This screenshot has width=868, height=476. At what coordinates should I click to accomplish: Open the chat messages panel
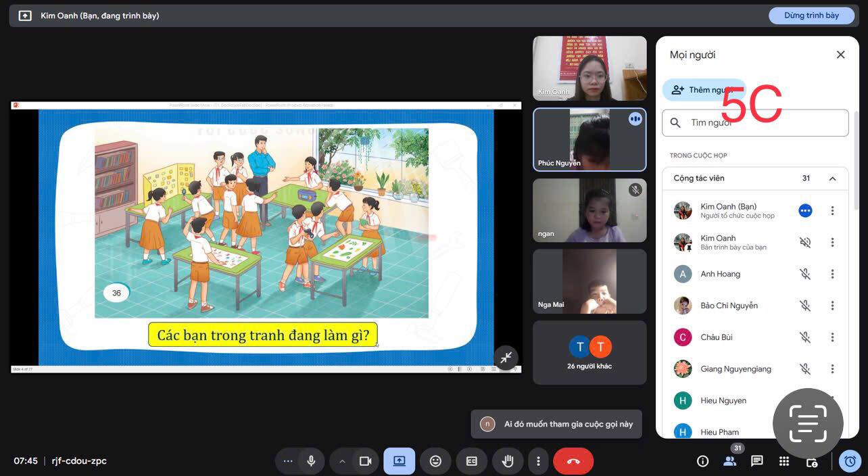(757, 461)
